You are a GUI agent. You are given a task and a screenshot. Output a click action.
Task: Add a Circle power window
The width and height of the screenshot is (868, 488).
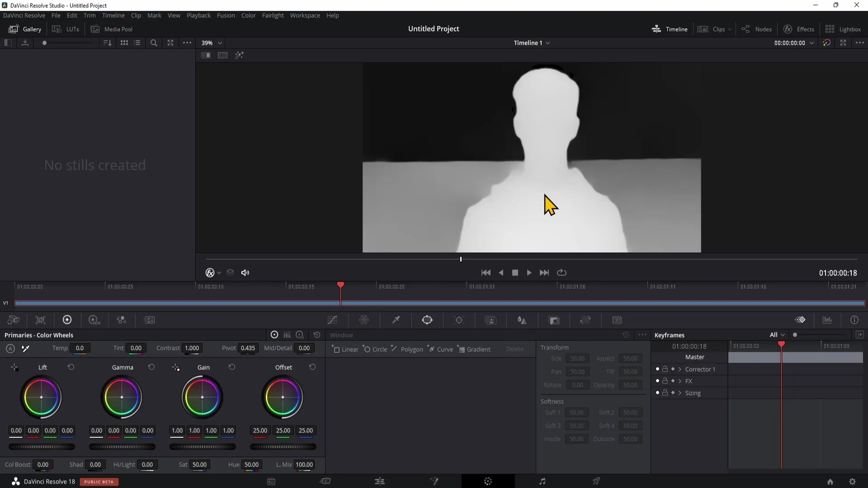(375, 349)
